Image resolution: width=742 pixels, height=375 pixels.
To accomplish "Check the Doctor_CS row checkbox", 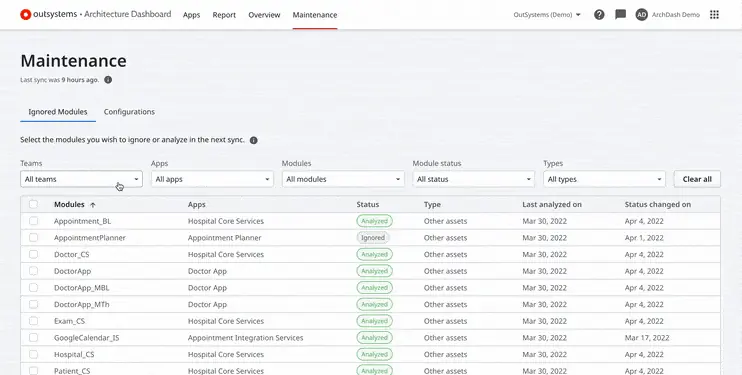I will coord(33,254).
